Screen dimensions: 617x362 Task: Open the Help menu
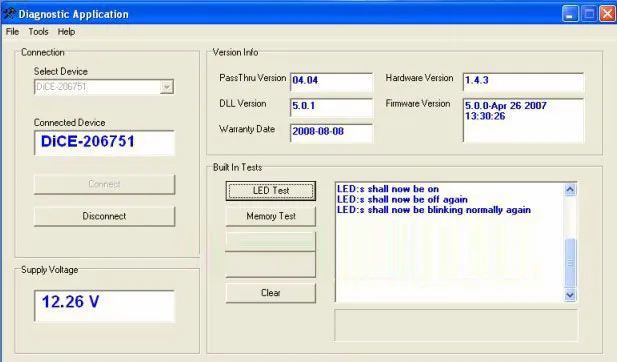(66, 31)
